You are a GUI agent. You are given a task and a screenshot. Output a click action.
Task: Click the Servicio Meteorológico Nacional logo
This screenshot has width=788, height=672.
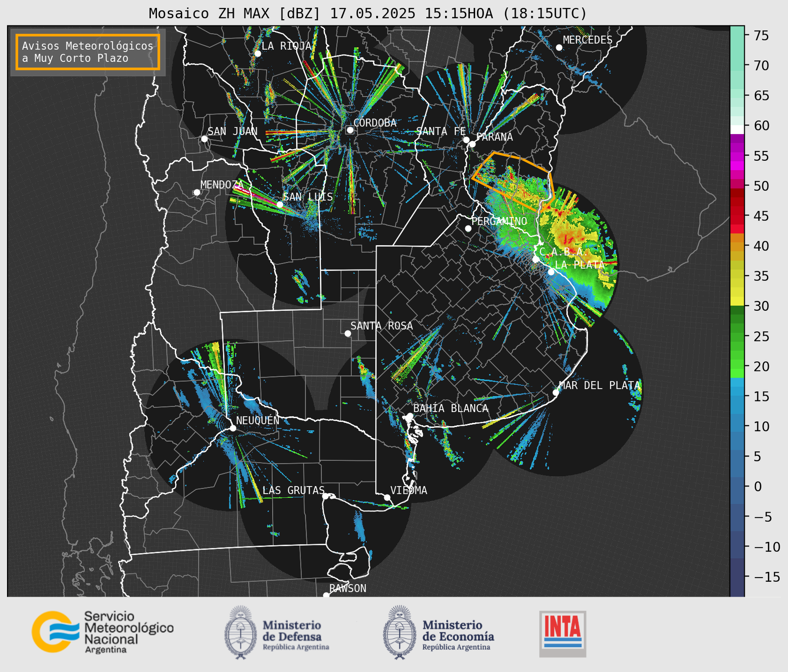pos(103,632)
